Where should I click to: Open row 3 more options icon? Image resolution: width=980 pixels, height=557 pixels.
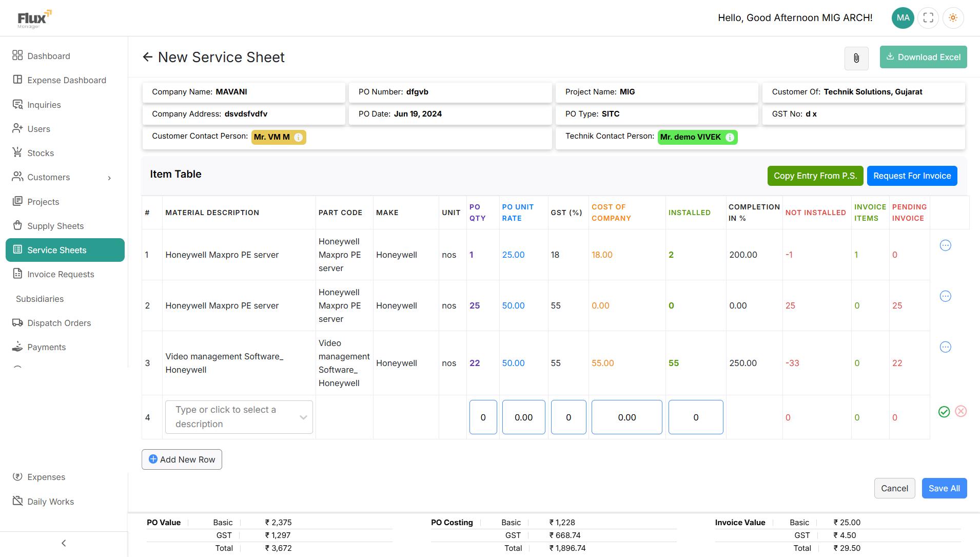pos(945,347)
